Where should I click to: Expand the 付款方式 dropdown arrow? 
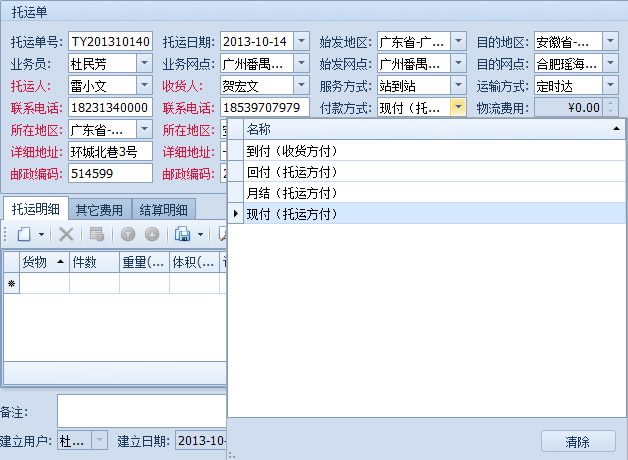tap(458, 108)
